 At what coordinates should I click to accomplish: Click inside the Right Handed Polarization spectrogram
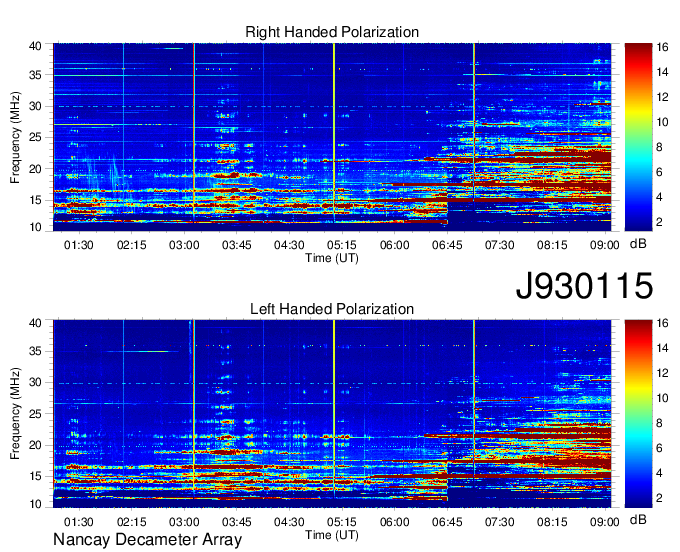[332, 137]
